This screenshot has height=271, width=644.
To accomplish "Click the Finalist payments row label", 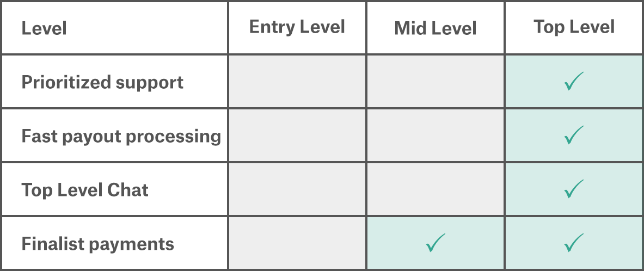I will [x=97, y=243].
